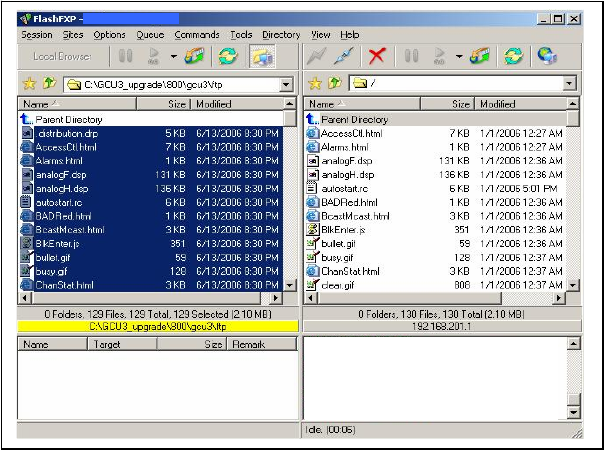This screenshot has width=604, height=450.
Task: Sort local pane by Size column
Action: (x=163, y=104)
